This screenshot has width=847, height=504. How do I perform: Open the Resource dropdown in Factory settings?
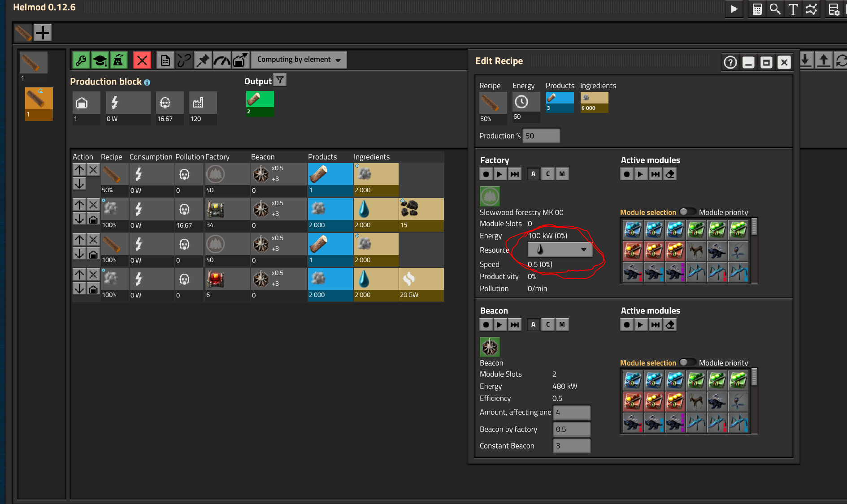point(560,250)
